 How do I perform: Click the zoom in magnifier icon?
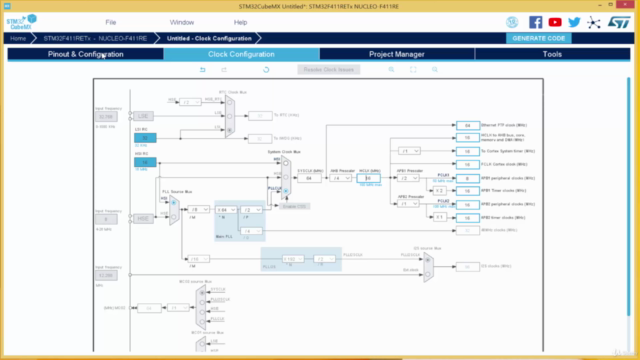391,69
